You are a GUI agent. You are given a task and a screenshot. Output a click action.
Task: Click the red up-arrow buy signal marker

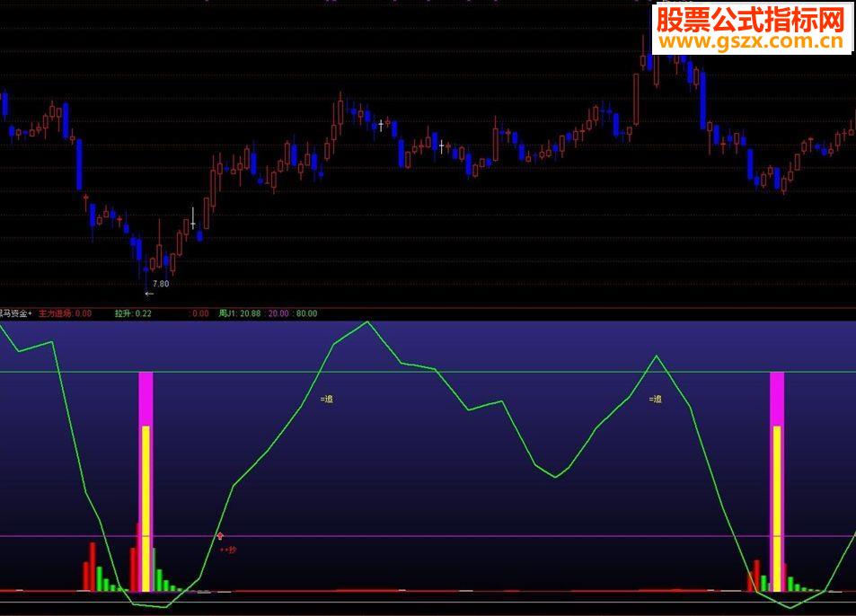(220, 536)
